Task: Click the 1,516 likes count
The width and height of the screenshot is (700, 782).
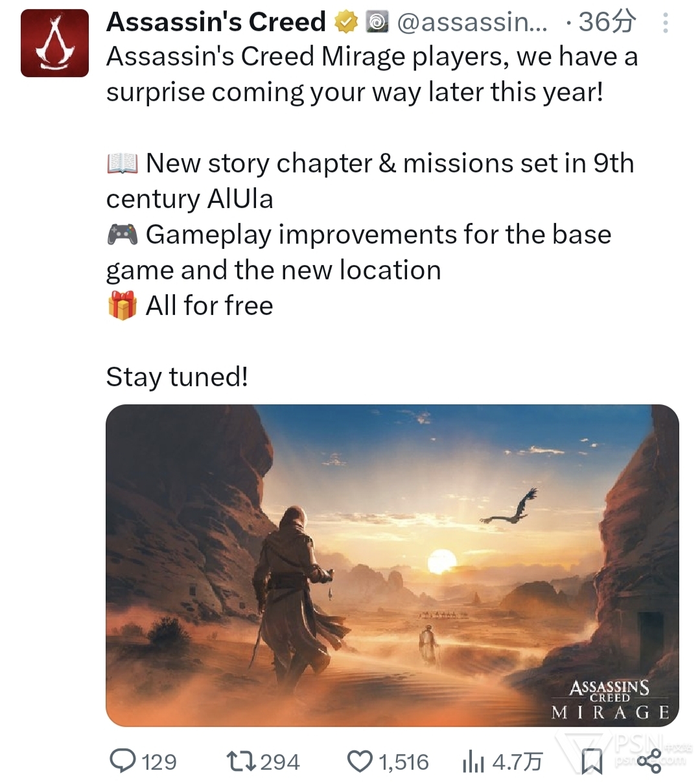Action: tap(403, 761)
